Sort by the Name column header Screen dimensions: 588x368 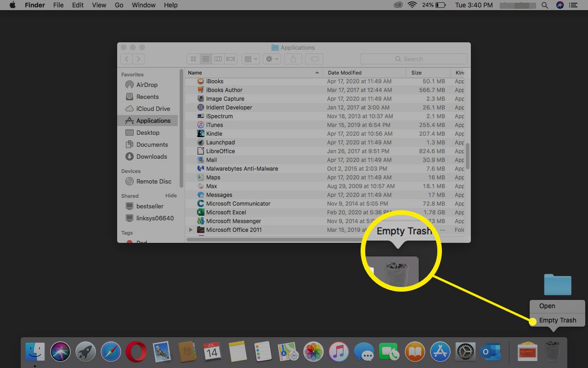pos(254,73)
